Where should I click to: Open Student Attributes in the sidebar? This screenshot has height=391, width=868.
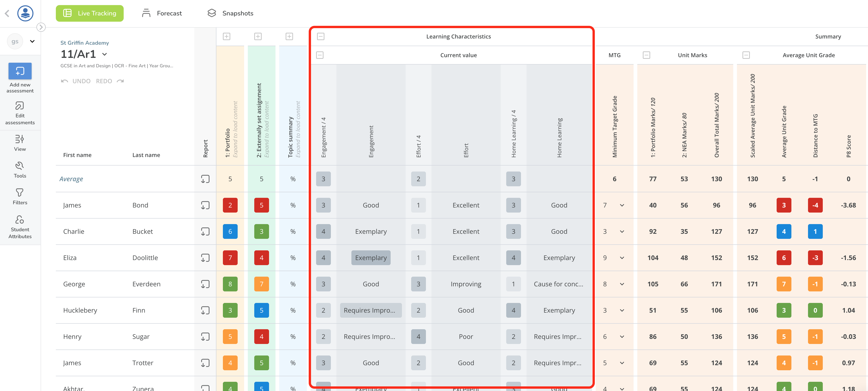20,227
